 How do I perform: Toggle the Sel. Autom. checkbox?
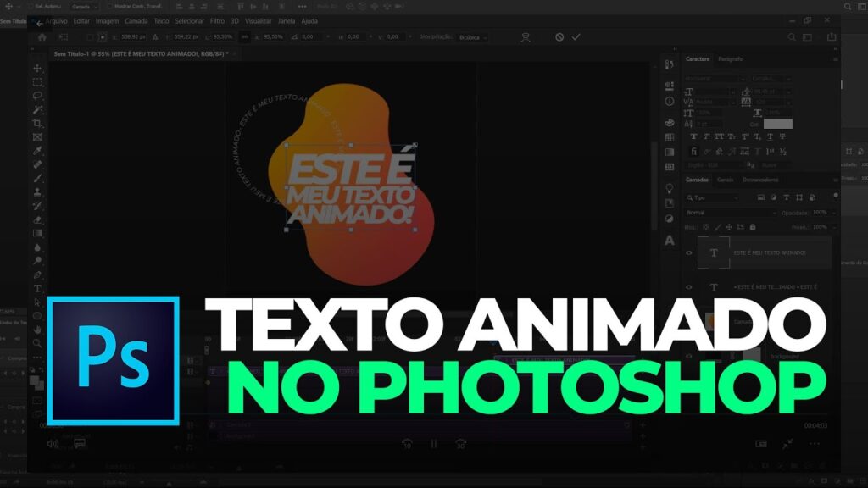31,7
